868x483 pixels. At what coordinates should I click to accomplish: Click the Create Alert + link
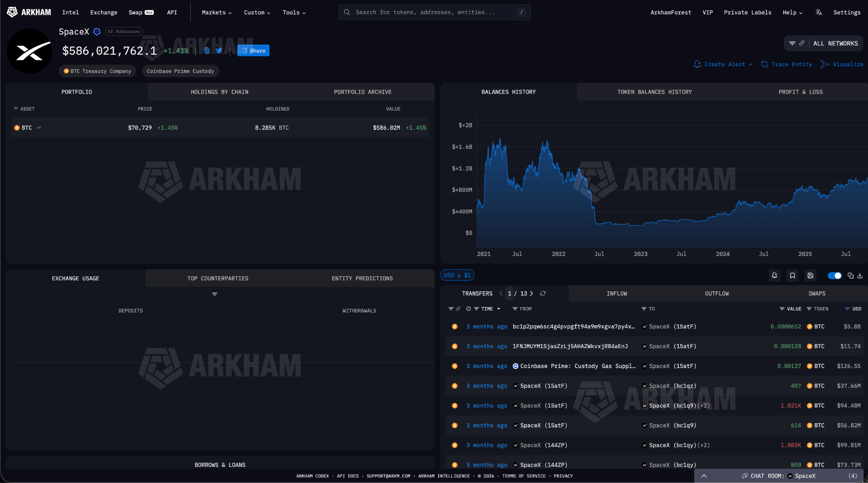(x=726, y=64)
